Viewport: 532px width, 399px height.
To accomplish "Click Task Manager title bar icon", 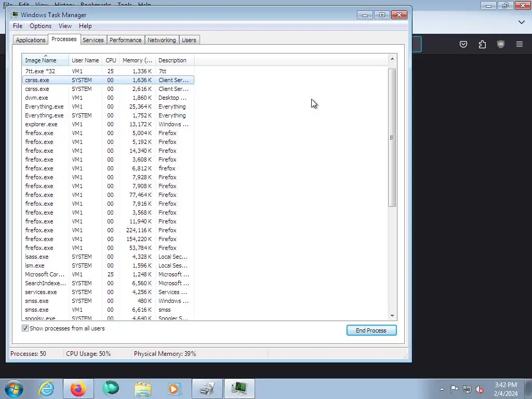I will [x=15, y=15].
